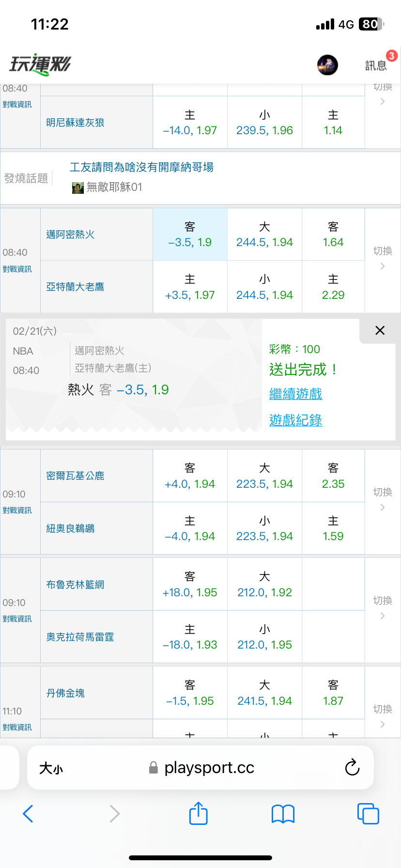Tap the playsport.cc address bar
The height and width of the screenshot is (868, 401).
201,767
